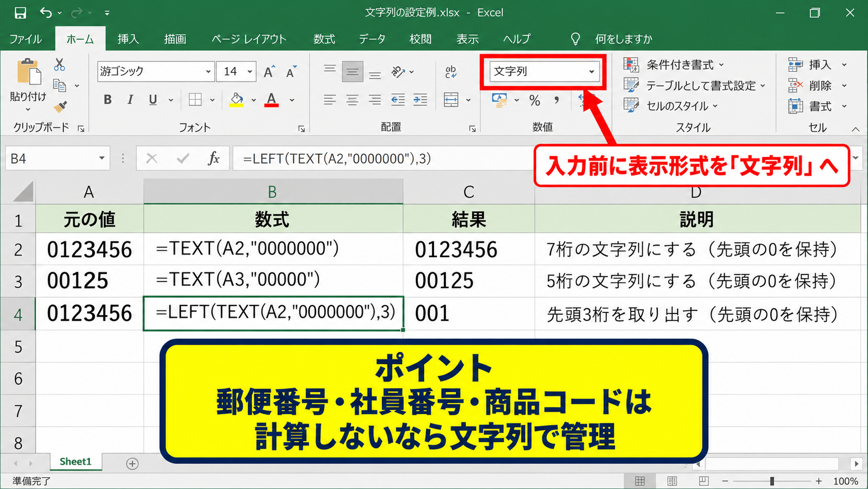Screen dimensions: 868x489
Task: Toggle bold formatting
Action: (x=107, y=100)
